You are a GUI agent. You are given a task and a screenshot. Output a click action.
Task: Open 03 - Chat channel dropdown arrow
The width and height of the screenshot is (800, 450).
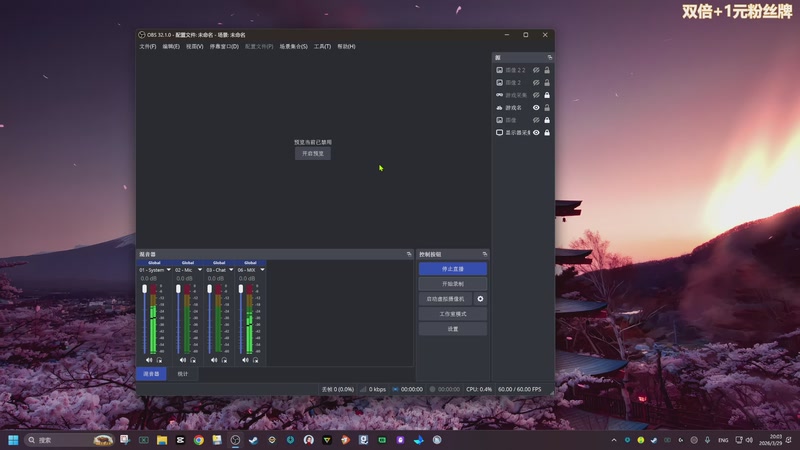tap(231, 270)
